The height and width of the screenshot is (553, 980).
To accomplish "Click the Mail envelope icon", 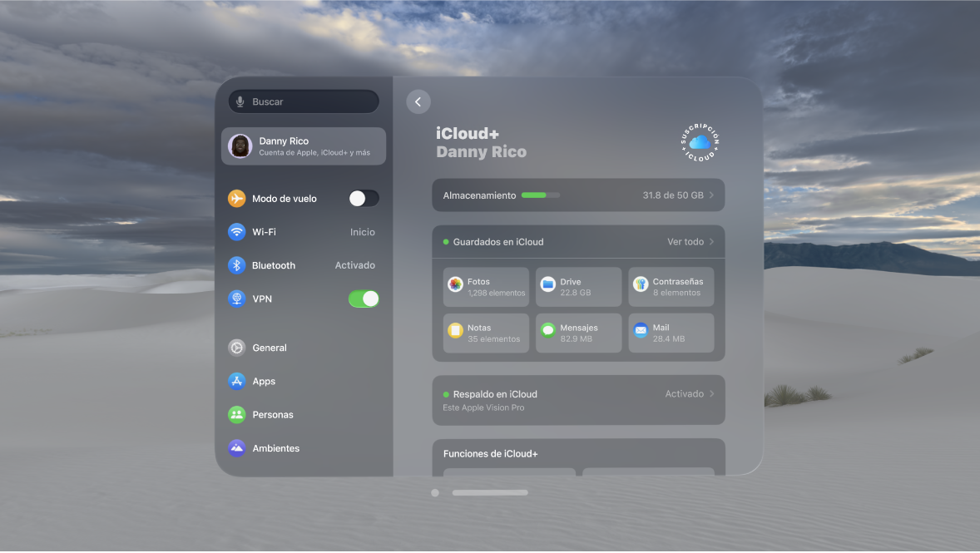I will (640, 330).
